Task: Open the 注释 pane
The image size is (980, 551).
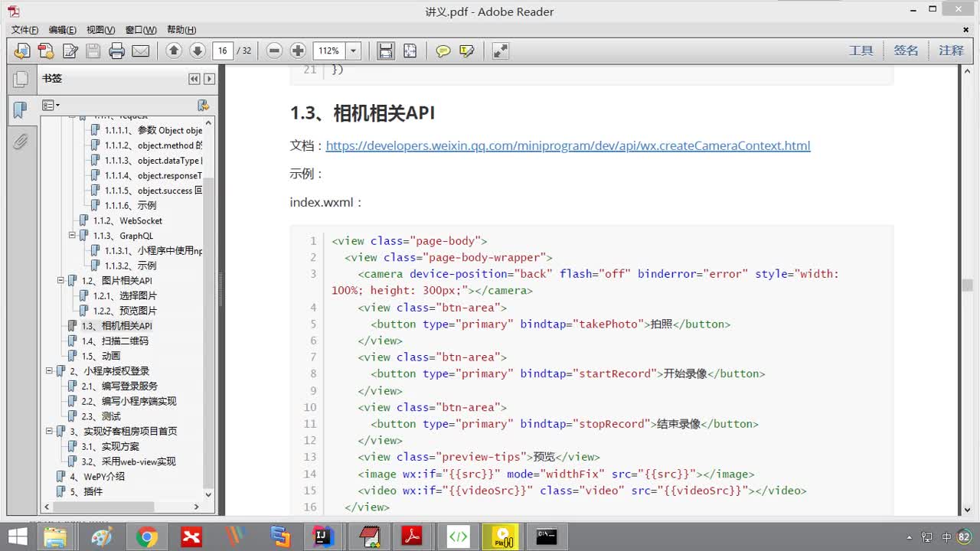Action: pos(952,51)
